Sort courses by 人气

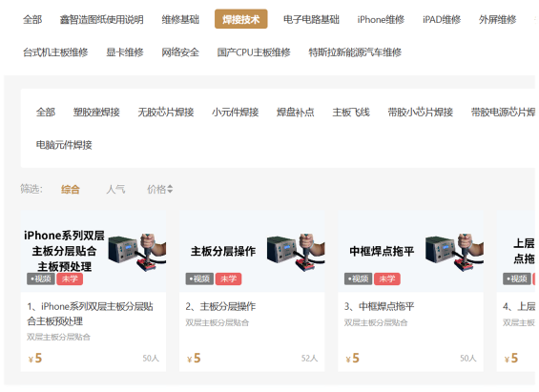pos(115,189)
